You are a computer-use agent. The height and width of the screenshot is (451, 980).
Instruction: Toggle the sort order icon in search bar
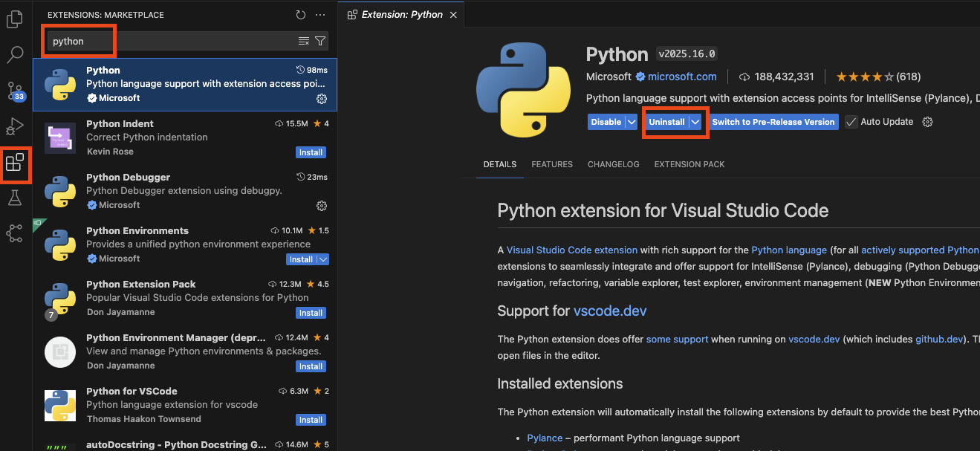pyautogui.click(x=302, y=41)
